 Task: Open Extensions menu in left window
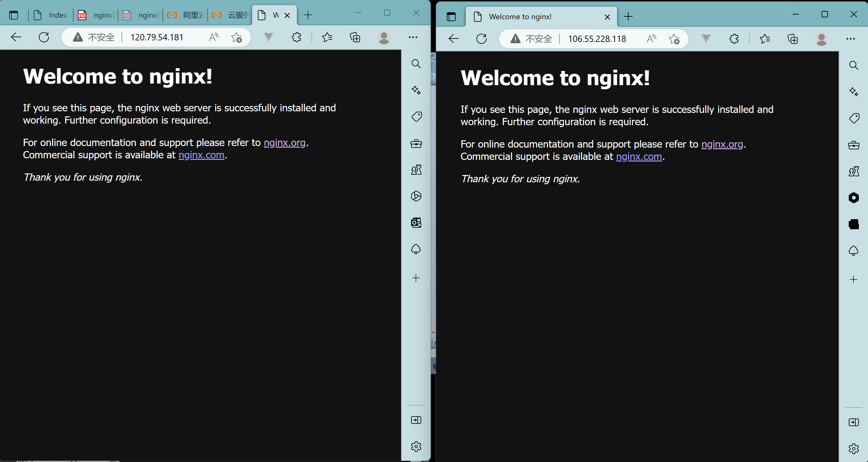(296, 37)
